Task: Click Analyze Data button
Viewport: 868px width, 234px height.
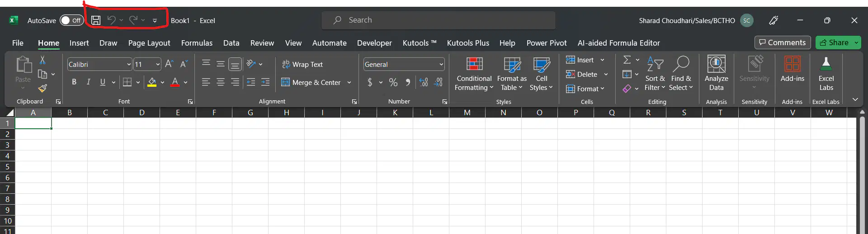Action: 717,74
